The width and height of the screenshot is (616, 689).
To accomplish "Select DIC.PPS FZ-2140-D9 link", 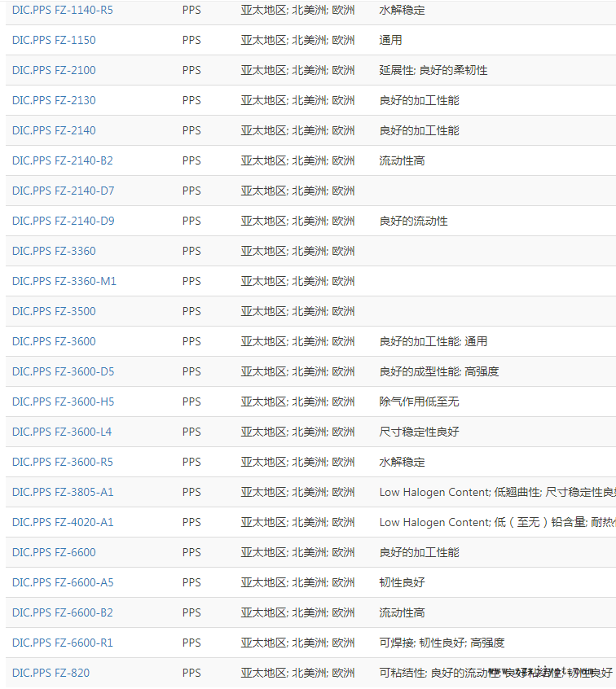I will click(63, 222).
